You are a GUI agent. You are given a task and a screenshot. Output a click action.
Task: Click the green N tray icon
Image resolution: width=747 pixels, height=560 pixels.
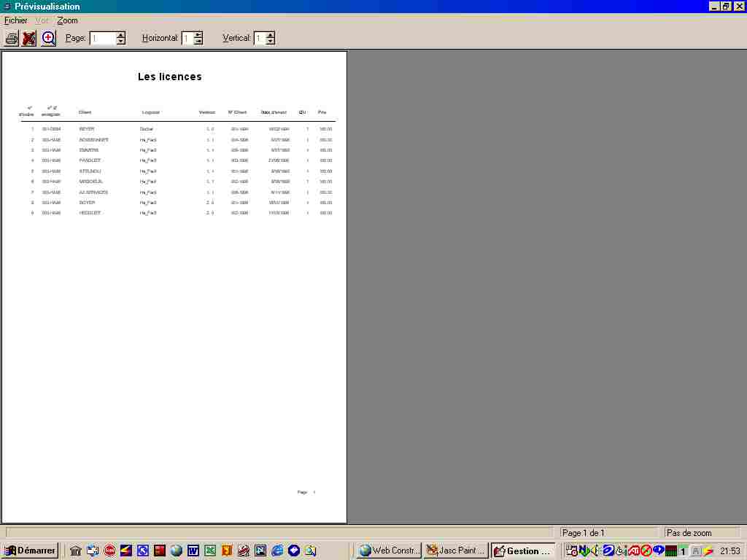tap(583, 551)
